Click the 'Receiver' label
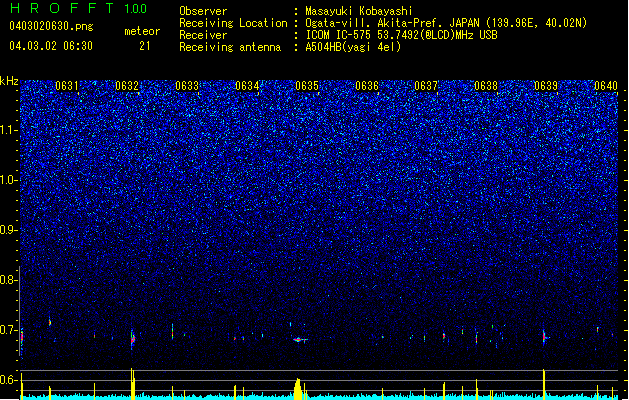The width and height of the screenshot is (629, 400). point(203,35)
